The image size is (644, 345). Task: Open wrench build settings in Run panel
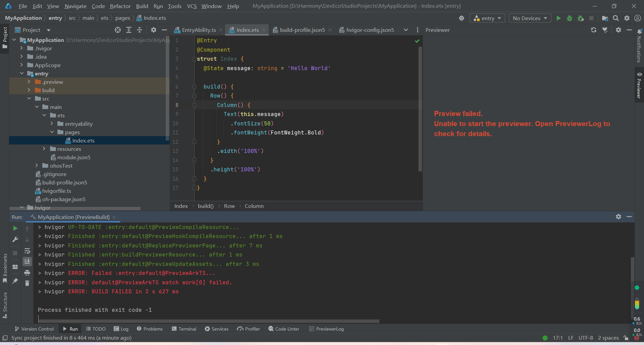pos(15,239)
